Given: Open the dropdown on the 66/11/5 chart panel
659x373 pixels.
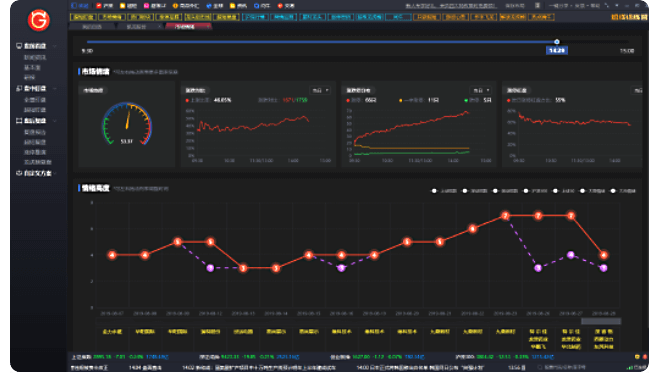Looking at the screenshot, I should point(481,90).
